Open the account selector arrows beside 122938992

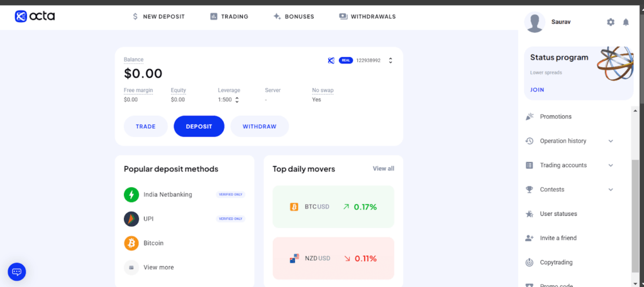click(390, 60)
